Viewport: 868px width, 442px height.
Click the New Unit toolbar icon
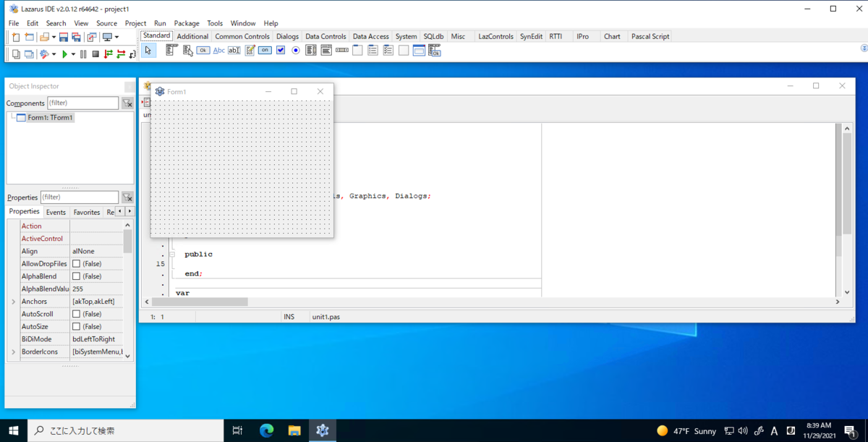tap(16, 37)
